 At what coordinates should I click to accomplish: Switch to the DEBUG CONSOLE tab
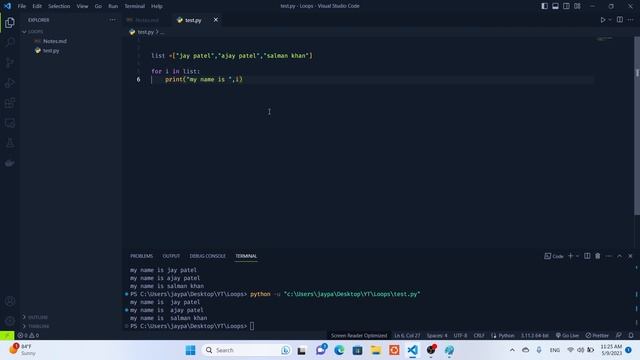[x=207, y=256]
